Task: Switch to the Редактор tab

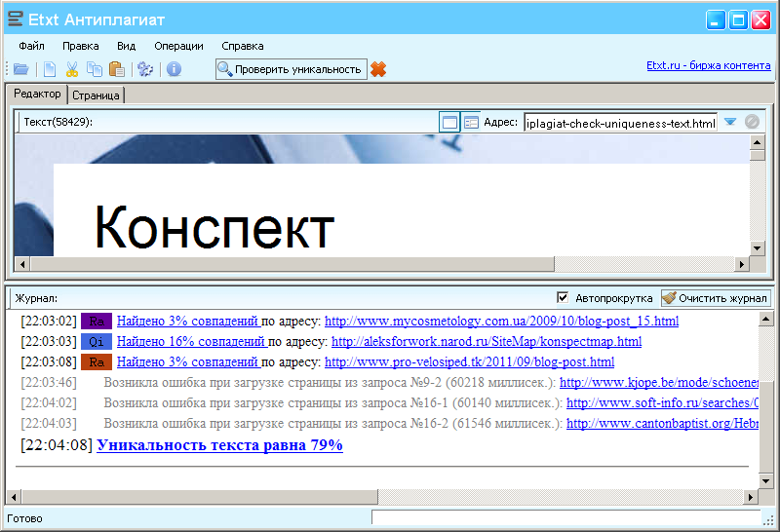Action: [x=37, y=94]
